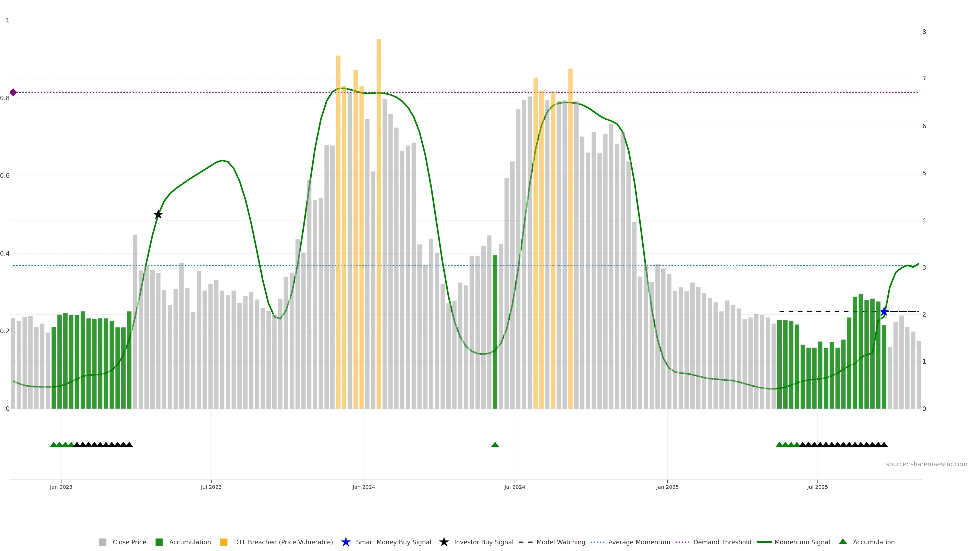This screenshot has width=980, height=551.
Task: Click the blue star icon in legend
Action: click(346, 542)
